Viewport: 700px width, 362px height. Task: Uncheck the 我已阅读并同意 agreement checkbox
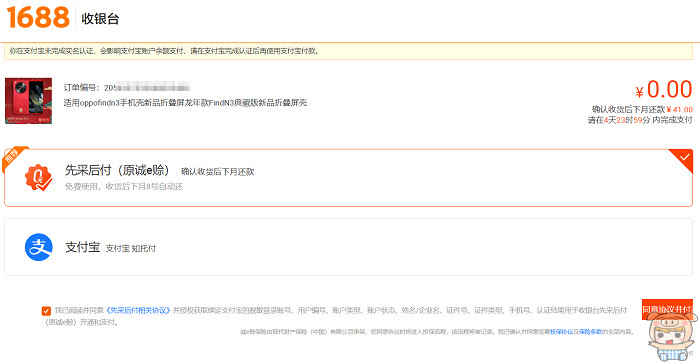click(46, 311)
